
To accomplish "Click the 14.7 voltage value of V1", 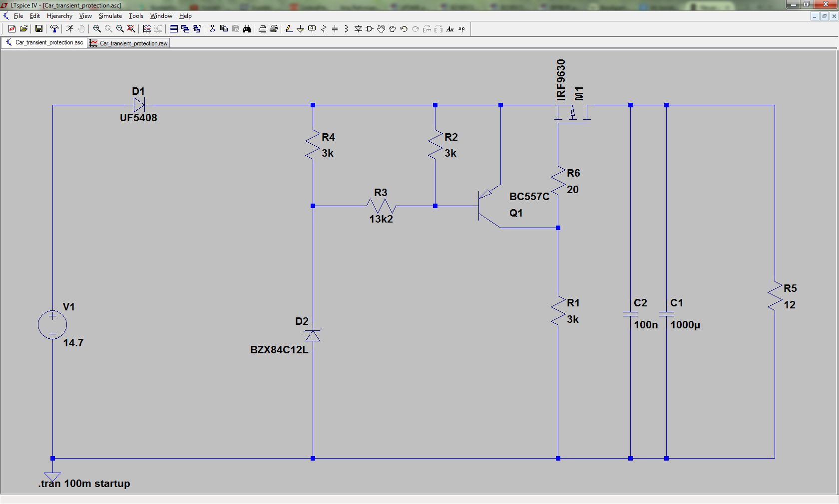I will 73,343.
